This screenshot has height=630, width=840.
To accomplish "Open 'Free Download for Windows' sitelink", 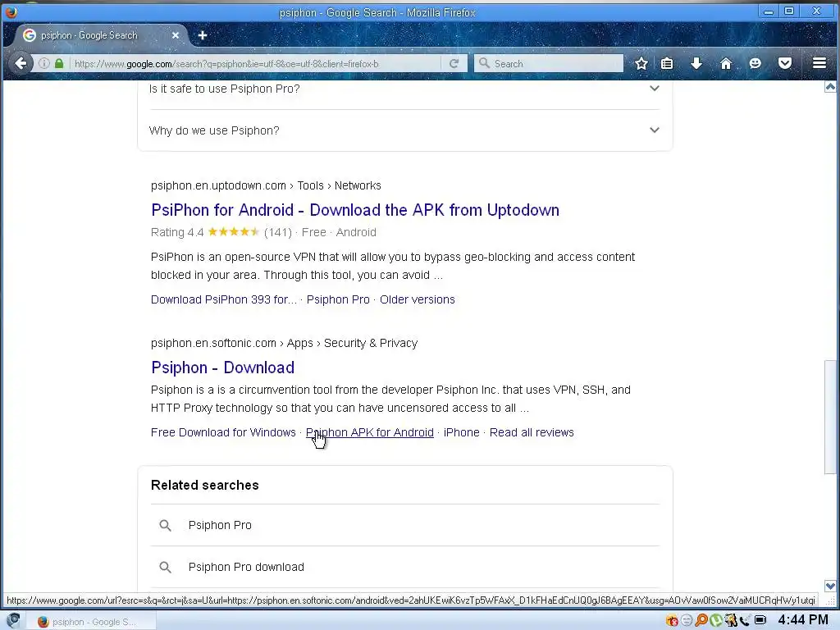I will tap(223, 432).
